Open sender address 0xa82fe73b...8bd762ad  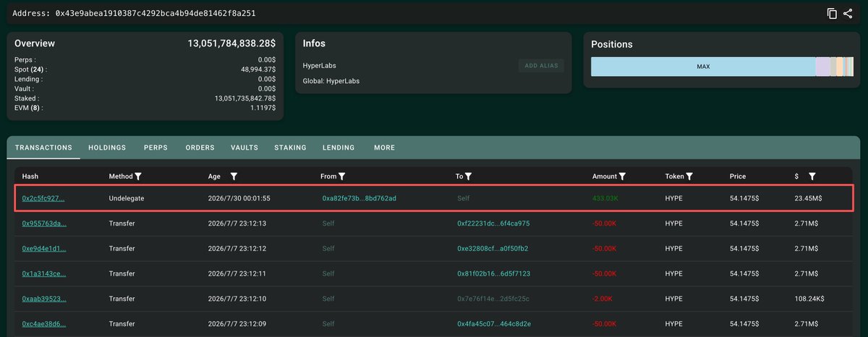(x=359, y=197)
